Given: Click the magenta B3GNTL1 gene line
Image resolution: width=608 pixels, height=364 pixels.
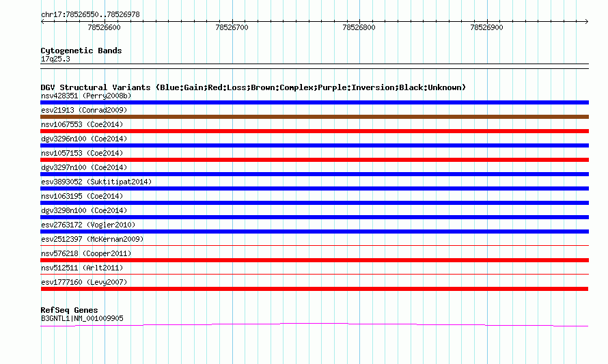Looking at the screenshot, I should tap(314, 324).
